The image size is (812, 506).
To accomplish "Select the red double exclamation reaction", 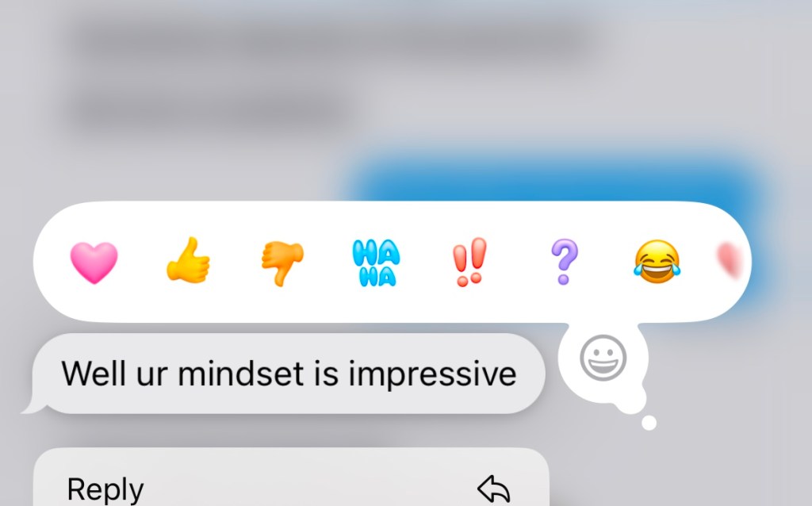I will click(x=469, y=262).
